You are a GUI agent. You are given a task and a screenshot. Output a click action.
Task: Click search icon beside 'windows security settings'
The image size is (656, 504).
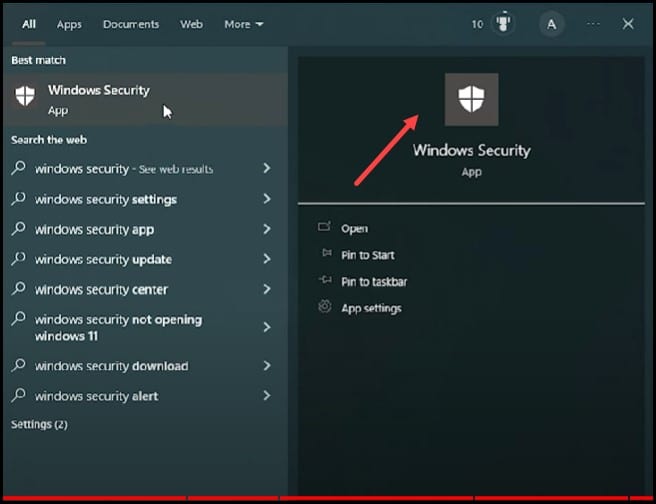pyautogui.click(x=18, y=199)
